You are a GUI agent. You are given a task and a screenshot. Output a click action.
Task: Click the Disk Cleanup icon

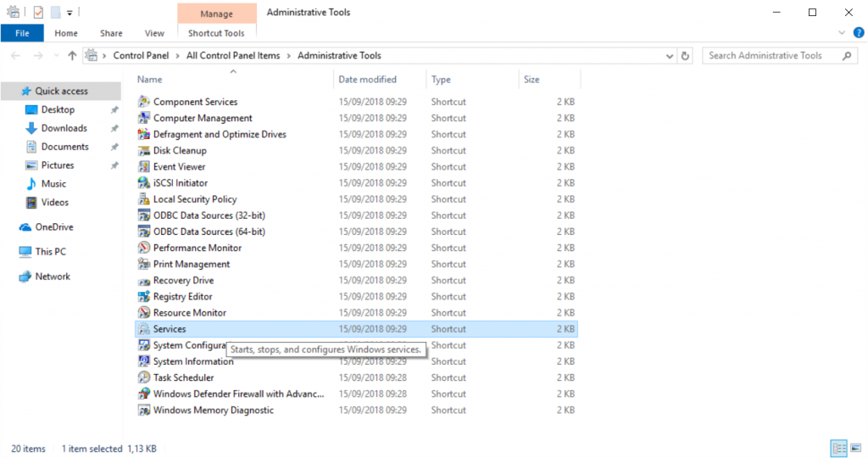[144, 150]
